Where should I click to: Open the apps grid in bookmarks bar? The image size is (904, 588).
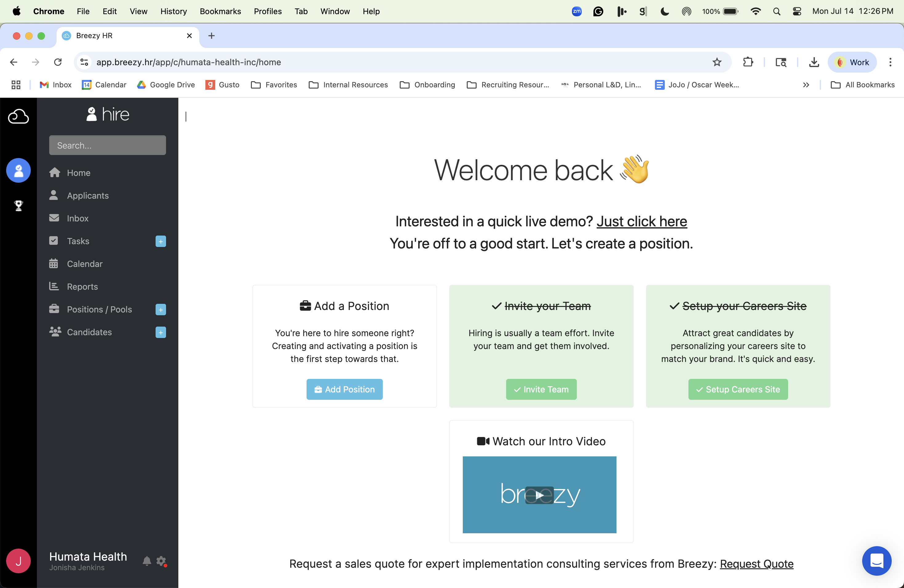[16, 85]
